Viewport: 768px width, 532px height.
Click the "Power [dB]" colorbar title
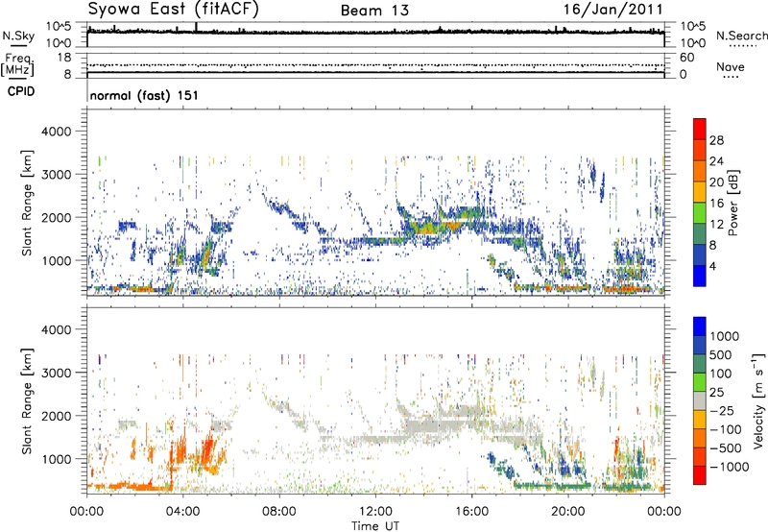(732, 203)
